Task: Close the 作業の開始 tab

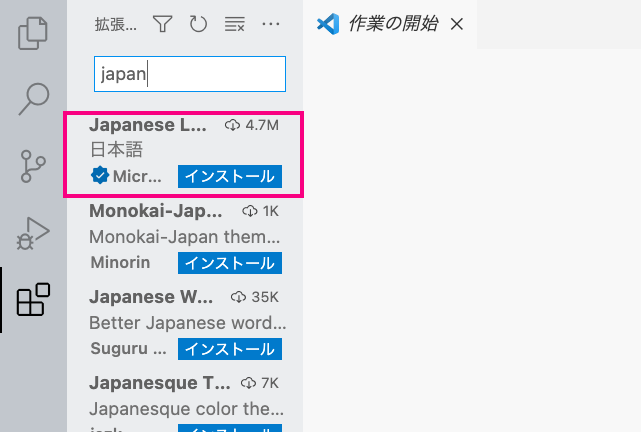Action: (x=457, y=24)
